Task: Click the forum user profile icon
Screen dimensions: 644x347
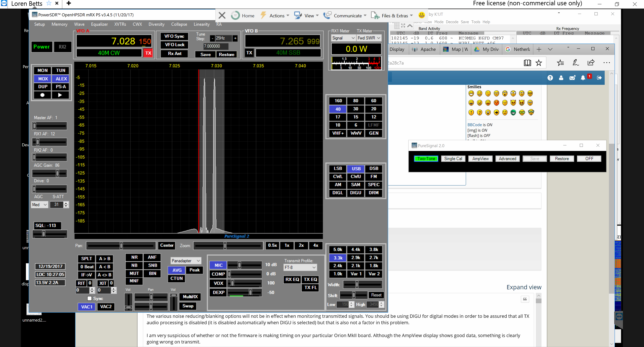Action: (x=561, y=78)
